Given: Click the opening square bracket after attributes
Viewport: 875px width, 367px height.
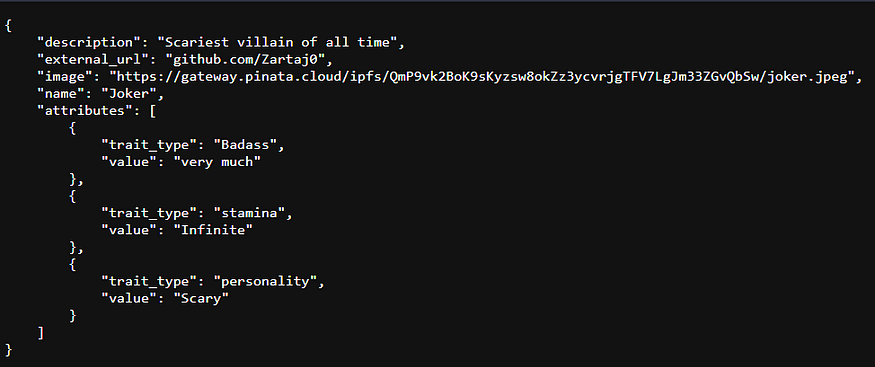Looking at the screenshot, I should tap(152, 110).
